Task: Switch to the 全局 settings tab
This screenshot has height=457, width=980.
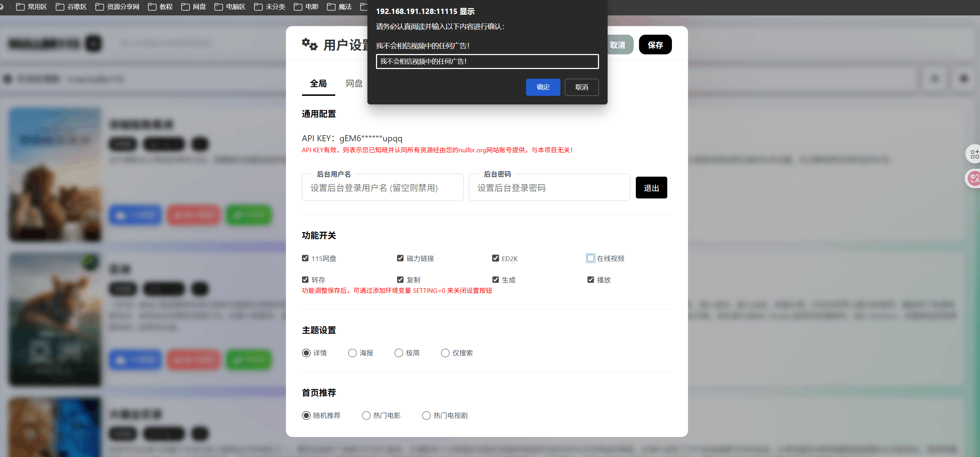Action: tap(318, 83)
